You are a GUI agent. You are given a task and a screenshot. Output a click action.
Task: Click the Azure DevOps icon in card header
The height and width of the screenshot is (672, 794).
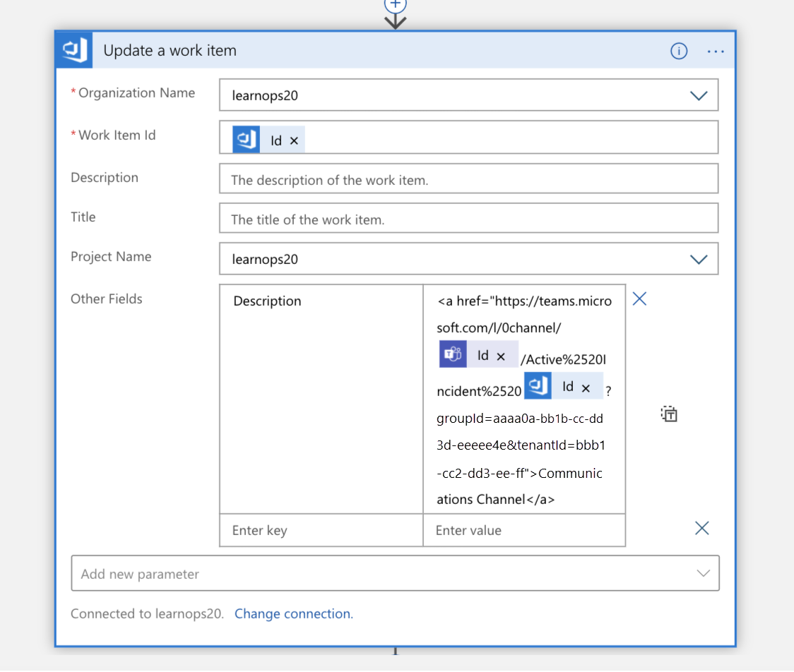(74, 50)
